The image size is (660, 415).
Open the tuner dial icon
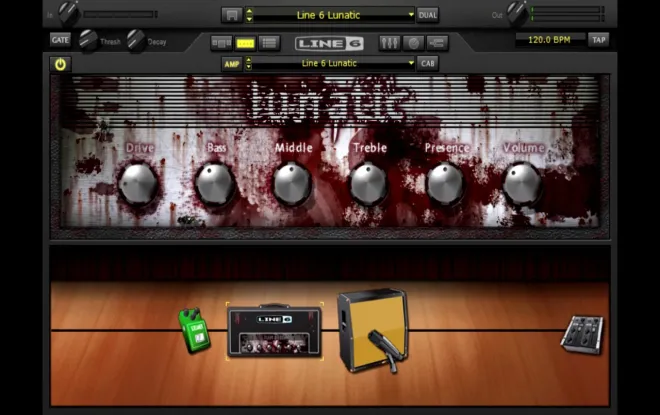413,43
